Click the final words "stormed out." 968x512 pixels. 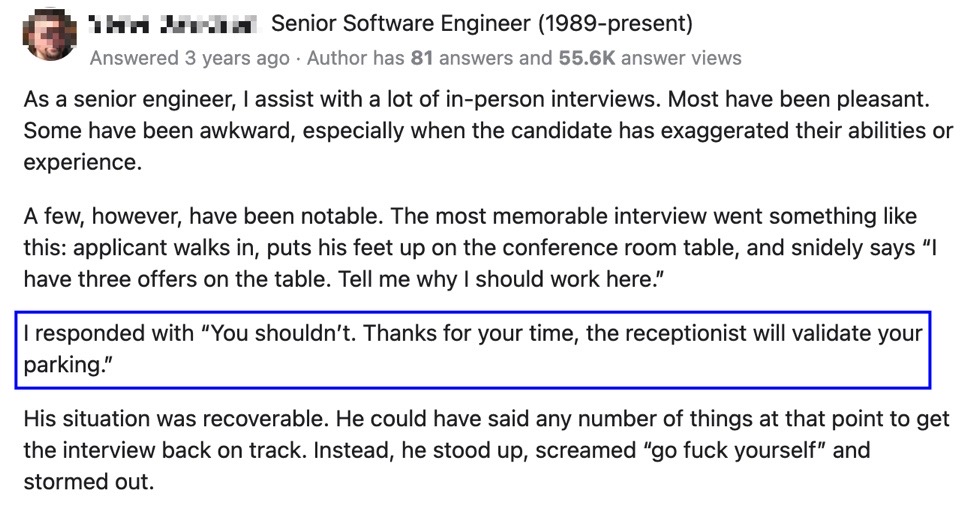(88, 482)
